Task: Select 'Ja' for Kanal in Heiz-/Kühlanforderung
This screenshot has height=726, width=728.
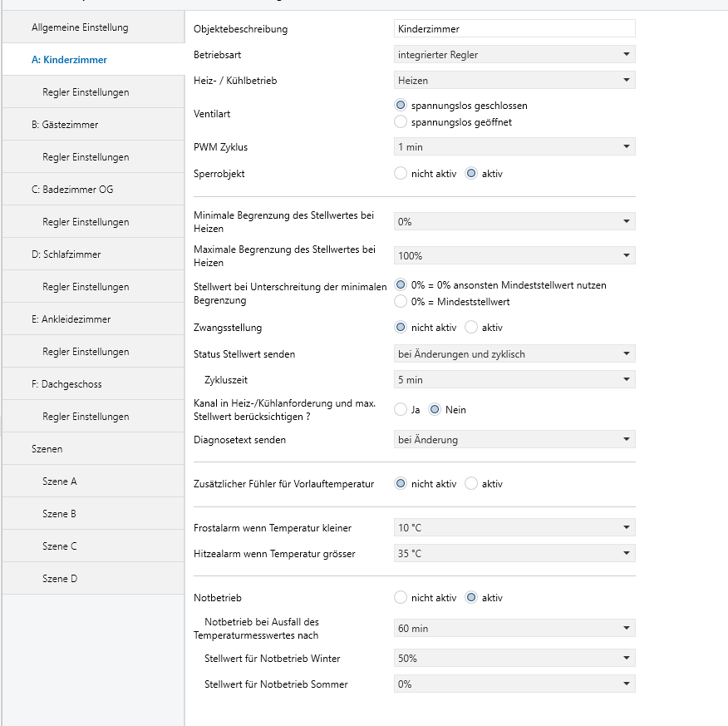Action: (x=401, y=410)
